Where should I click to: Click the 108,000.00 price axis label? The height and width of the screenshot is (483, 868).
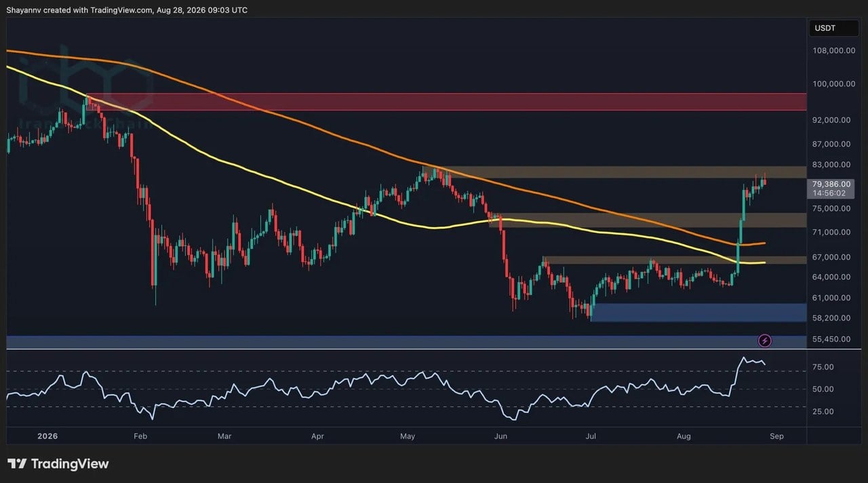pos(833,51)
